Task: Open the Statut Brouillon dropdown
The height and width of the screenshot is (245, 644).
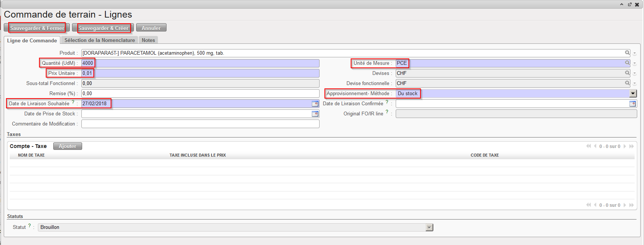Action: pos(429,227)
